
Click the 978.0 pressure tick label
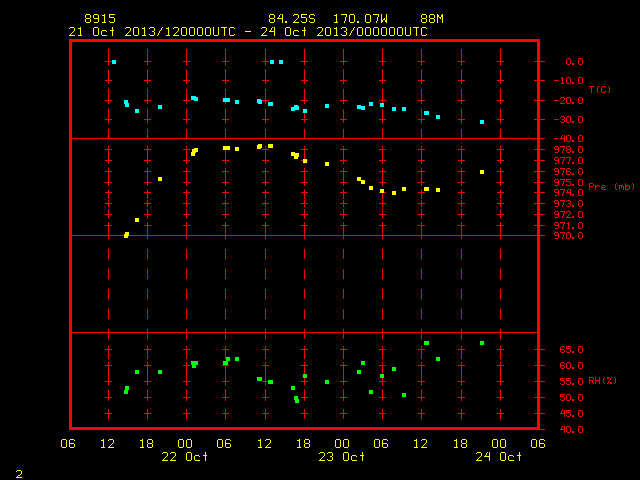click(x=568, y=150)
